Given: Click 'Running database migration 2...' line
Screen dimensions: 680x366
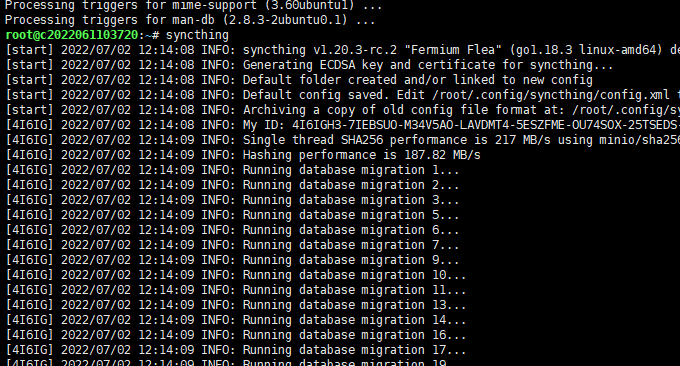Looking at the screenshot, I should click(x=232, y=185).
